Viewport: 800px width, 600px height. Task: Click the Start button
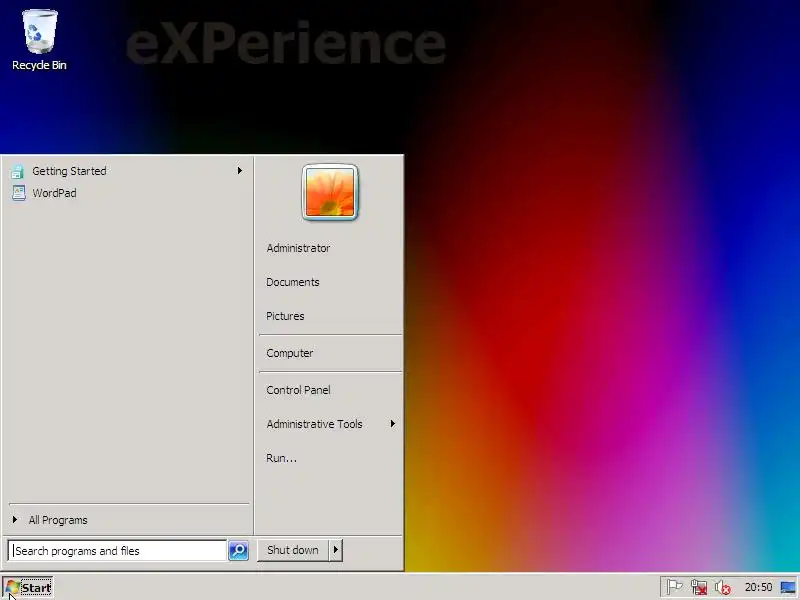(28, 587)
